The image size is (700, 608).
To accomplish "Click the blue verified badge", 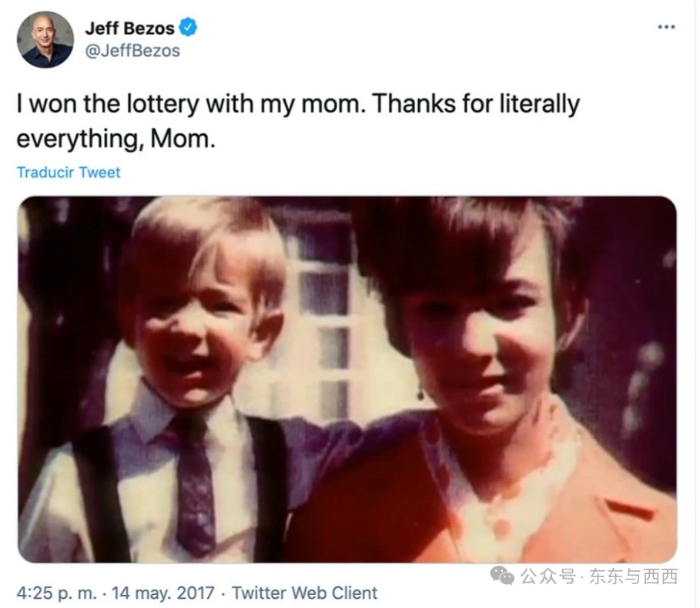I will click(x=188, y=27).
